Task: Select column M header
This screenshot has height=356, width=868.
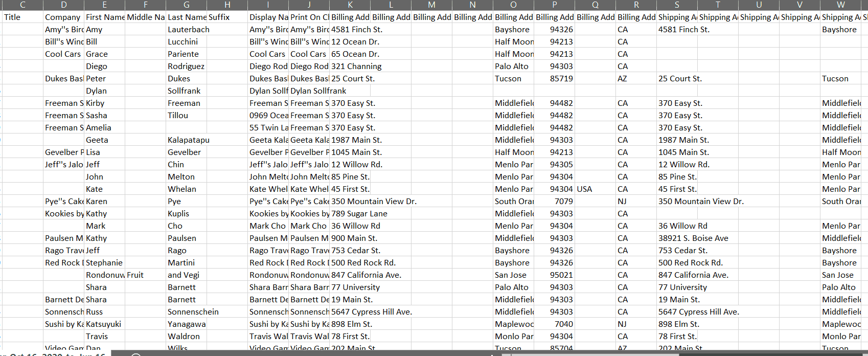Action: (x=432, y=5)
